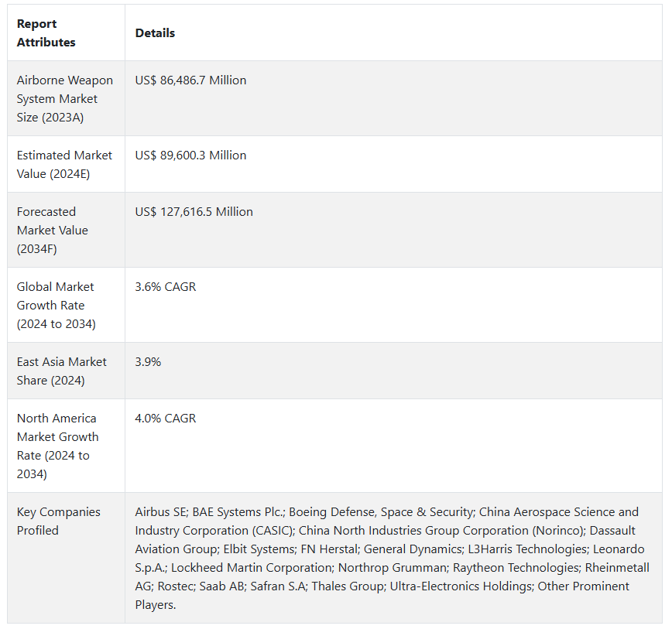The height and width of the screenshot is (629, 672).
Task: Select the Key Companies Profiled label
Action: tap(59, 521)
